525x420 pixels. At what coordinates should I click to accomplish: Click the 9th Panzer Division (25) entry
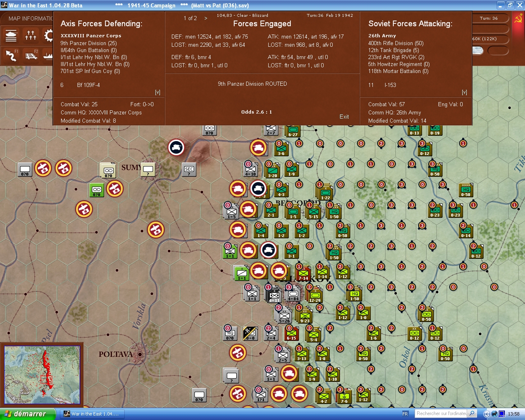click(x=89, y=43)
